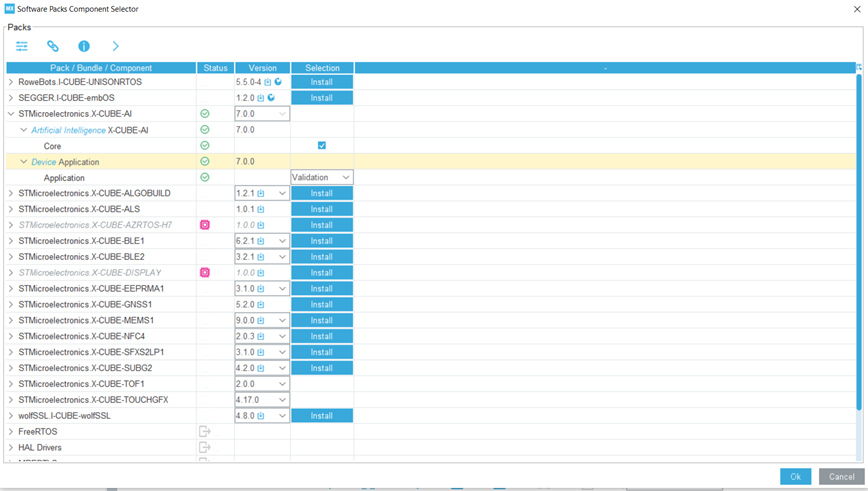Click the download icon in wolfSSL version cell

[261, 416]
